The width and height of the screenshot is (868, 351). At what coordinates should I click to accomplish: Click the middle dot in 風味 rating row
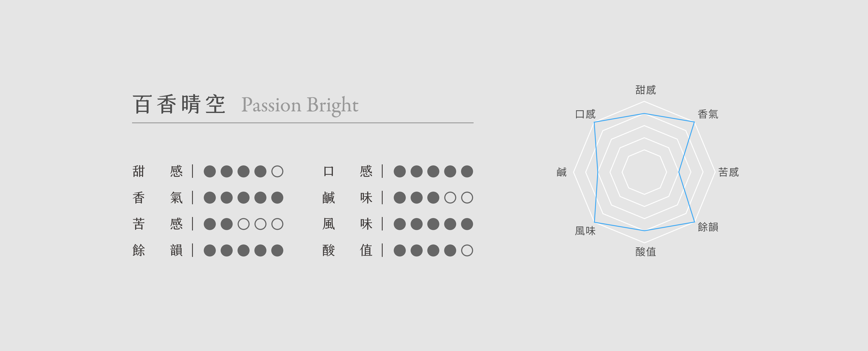tap(433, 224)
